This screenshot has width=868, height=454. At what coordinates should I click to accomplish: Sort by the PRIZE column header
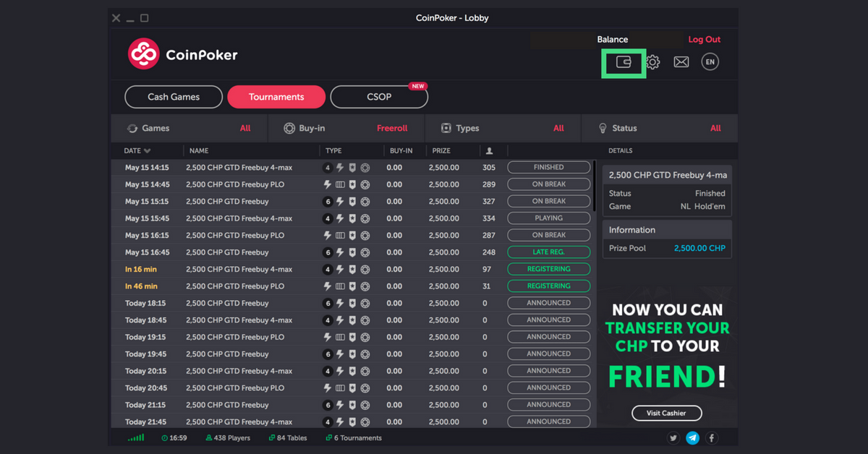(441, 151)
